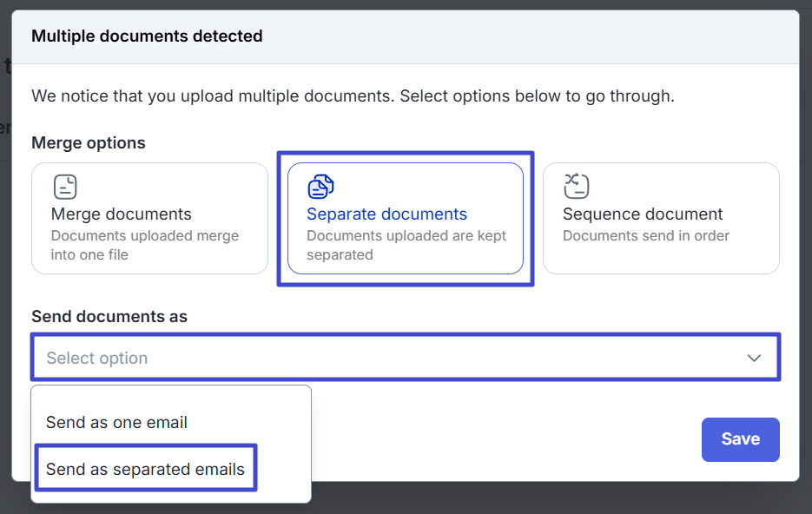The height and width of the screenshot is (514, 812).
Task: Click the 'Send documents as' field label
Action: pyautogui.click(x=109, y=317)
